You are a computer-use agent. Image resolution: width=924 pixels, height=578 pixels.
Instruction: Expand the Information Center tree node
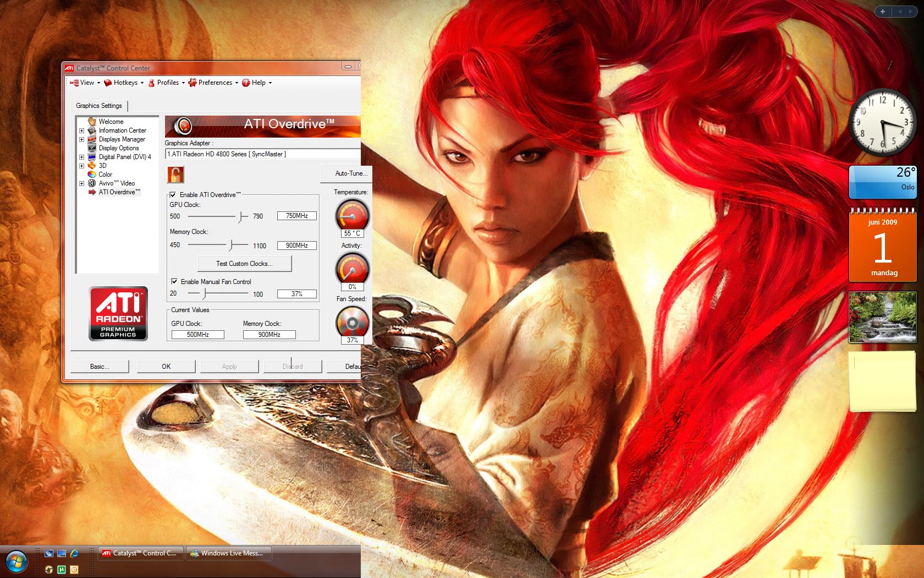81,130
